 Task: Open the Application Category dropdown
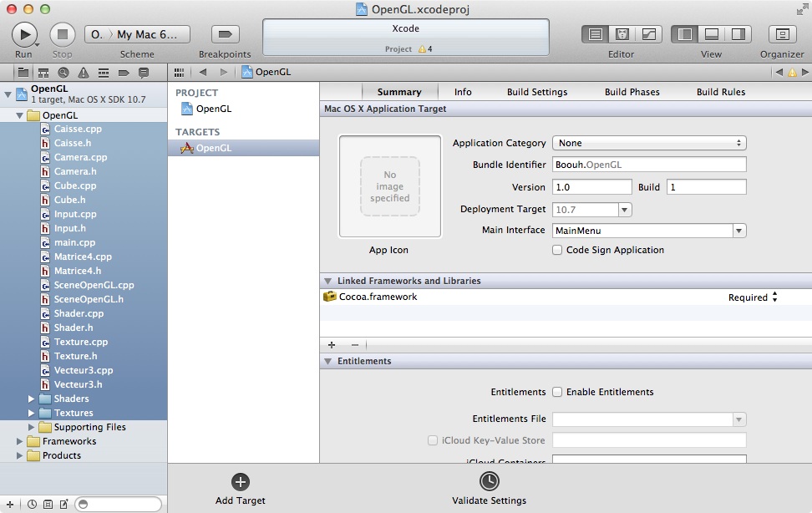pos(648,143)
